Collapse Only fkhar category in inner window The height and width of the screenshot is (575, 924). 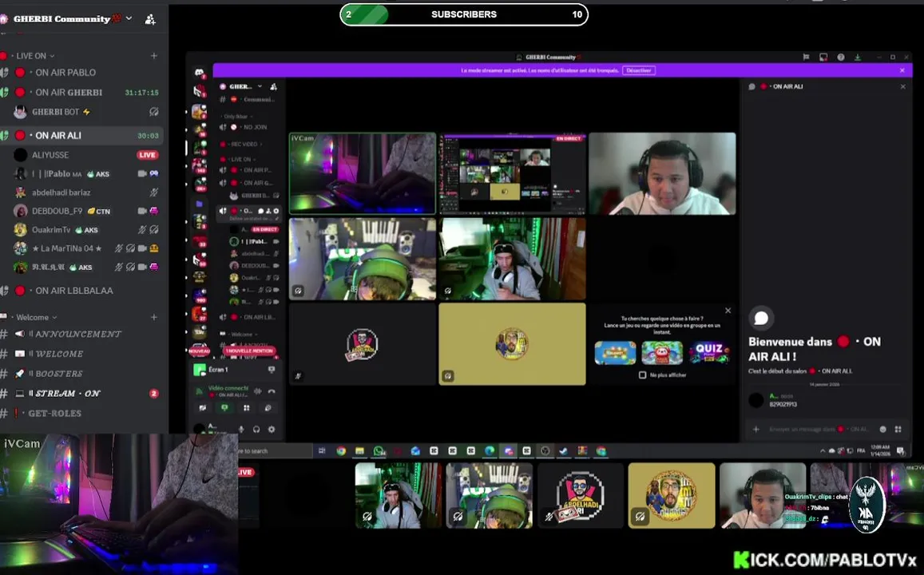tap(237, 117)
